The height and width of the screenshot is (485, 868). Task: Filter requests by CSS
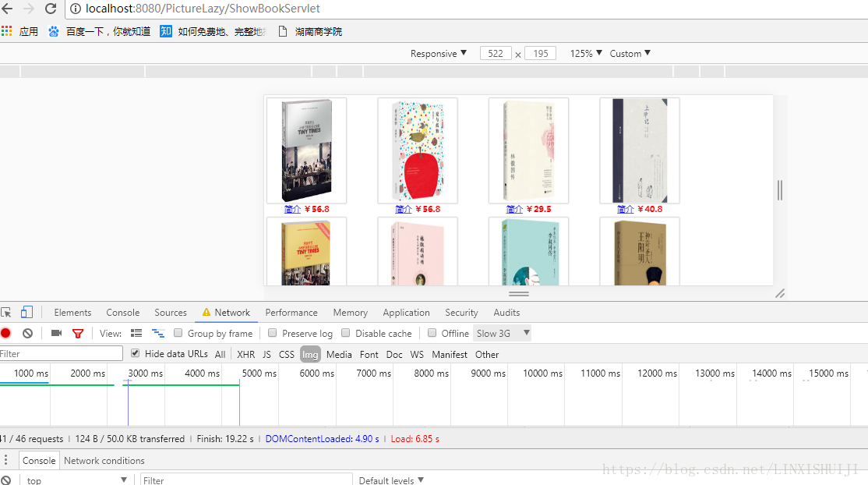coord(286,354)
